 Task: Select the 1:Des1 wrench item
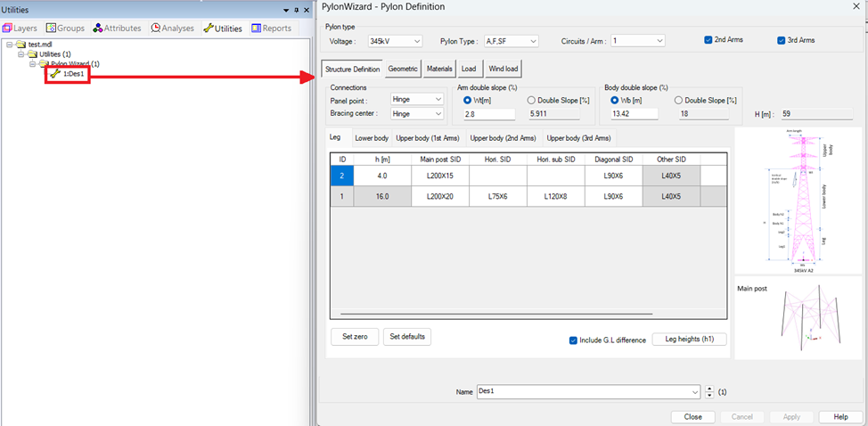pos(55,74)
